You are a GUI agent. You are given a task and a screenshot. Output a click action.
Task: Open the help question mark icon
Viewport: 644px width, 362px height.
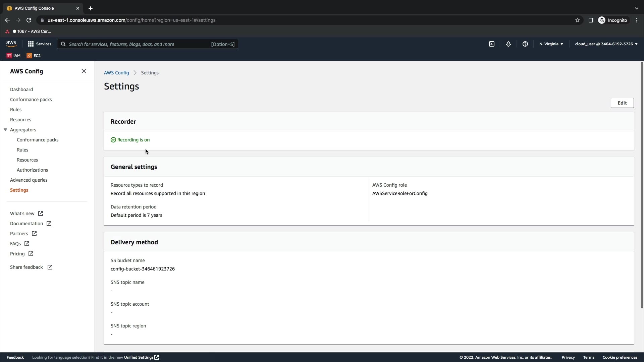click(525, 44)
